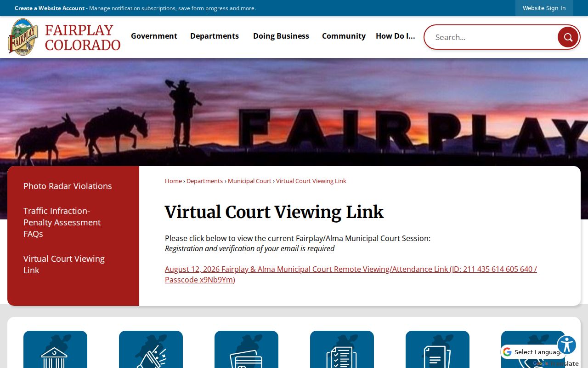
Task: Click the magnifying glass search button
Action: 568,37
